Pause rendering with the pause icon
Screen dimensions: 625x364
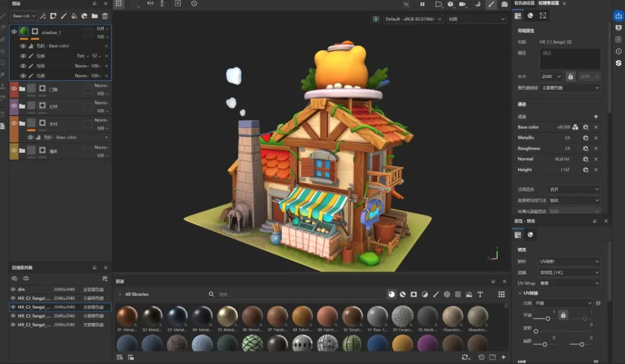tap(422, 4)
